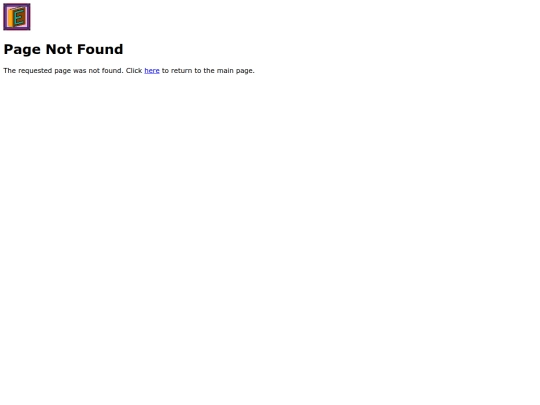Click the word "Not" in the heading
This screenshot has width=540, height=405.
[x=59, y=49]
